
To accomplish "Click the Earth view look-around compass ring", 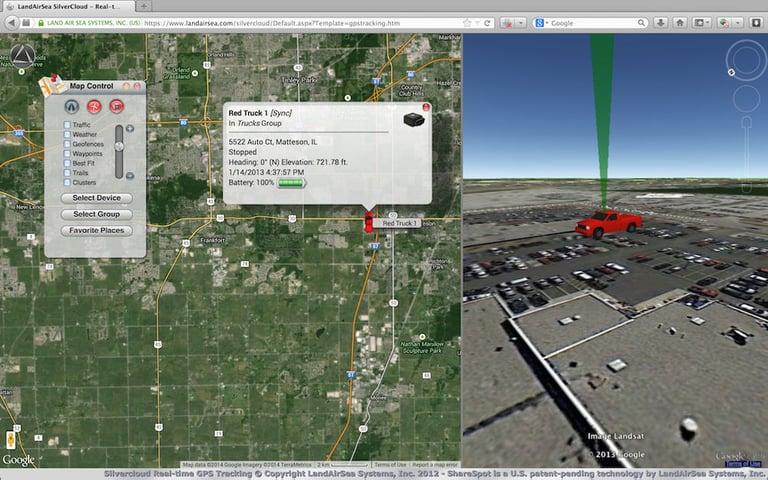I will point(746,60).
